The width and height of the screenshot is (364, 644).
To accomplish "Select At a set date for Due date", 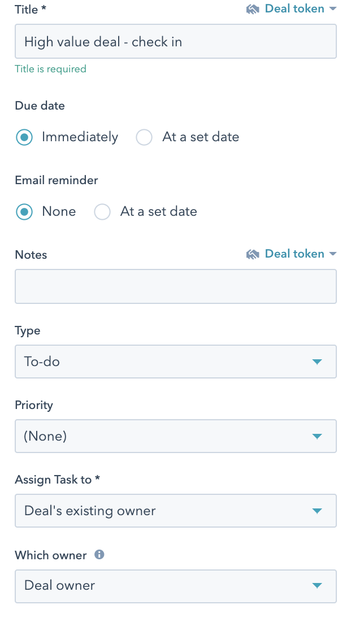I will click(x=145, y=137).
